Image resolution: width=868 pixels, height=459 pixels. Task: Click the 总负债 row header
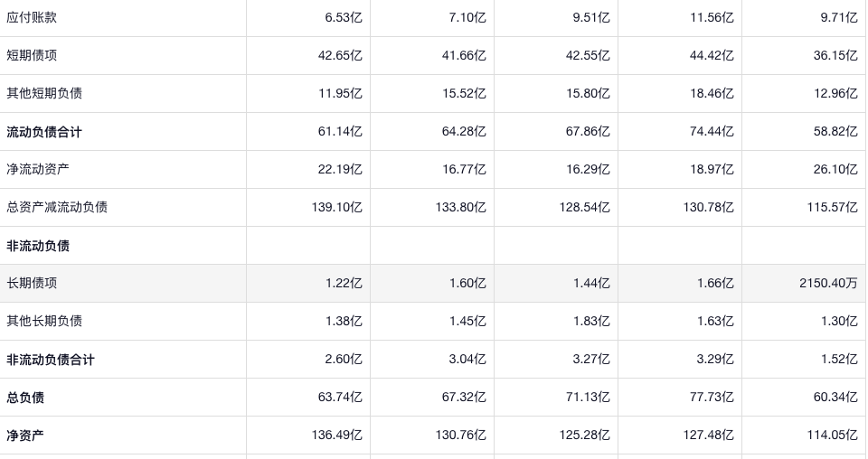tap(25, 398)
